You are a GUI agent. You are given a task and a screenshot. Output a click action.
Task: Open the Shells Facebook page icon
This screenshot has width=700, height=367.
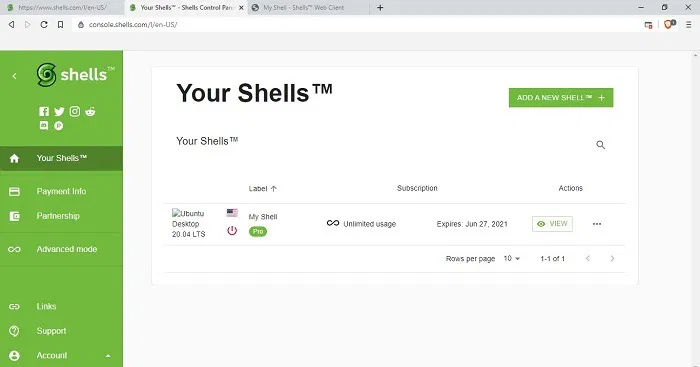44,112
